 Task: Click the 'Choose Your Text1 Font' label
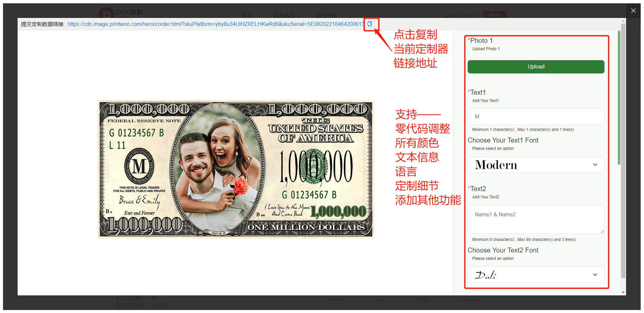tap(503, 140)
